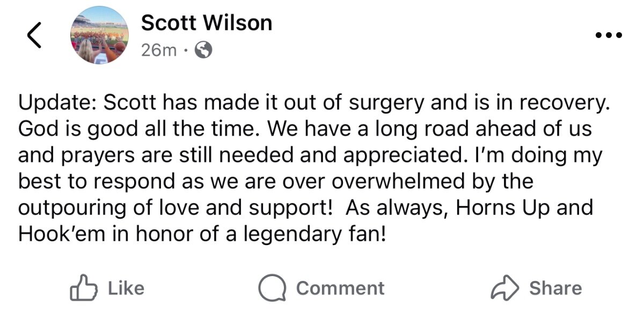The image size is (644, 319).
Task: Click the 26m post timestamp
Action: (x=158, y=50)
